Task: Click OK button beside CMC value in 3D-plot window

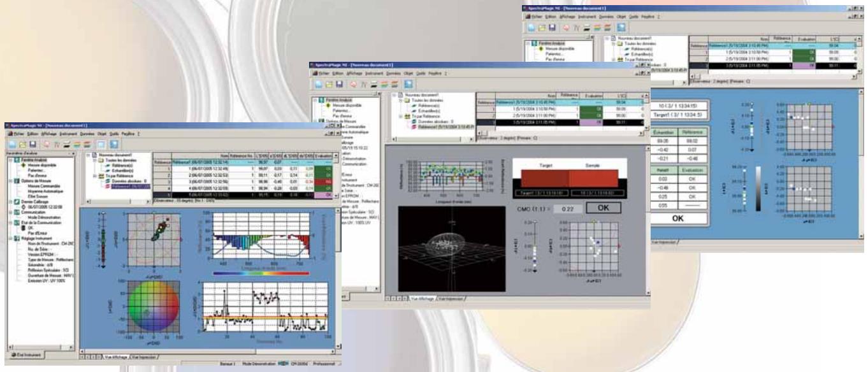Action: tap(604, 208)
